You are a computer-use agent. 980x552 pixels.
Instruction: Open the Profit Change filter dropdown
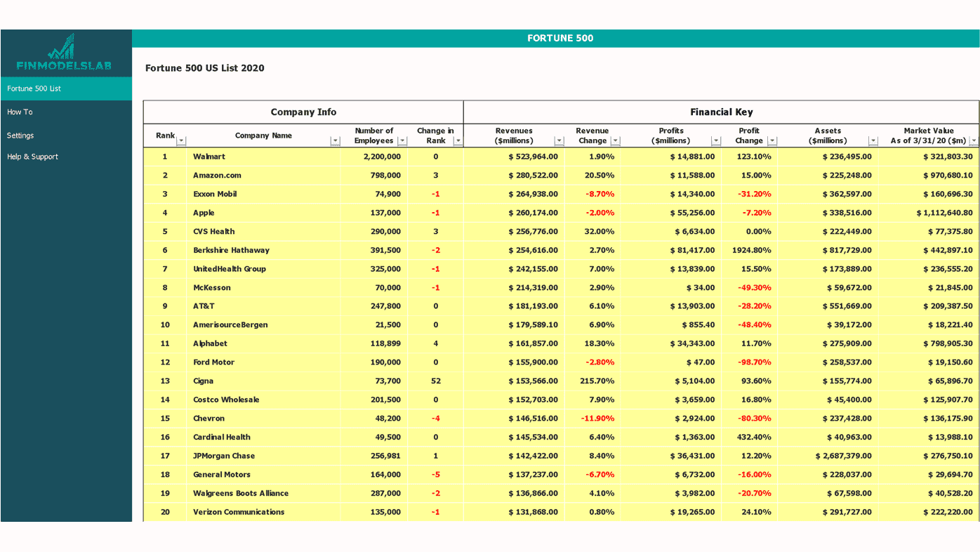click(772, 140)
